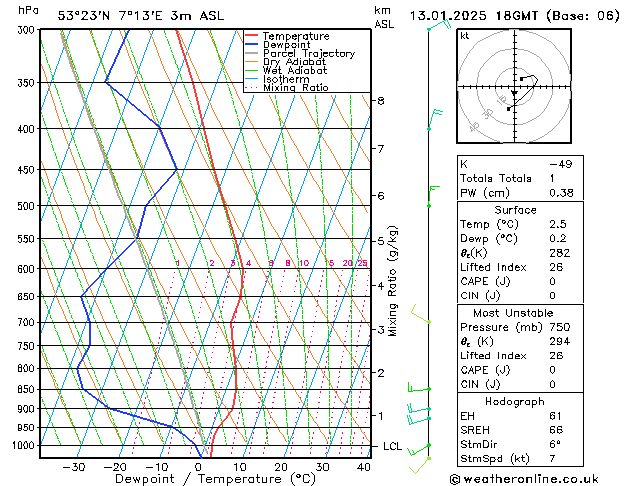Click the Surface section header

(x=515, y=210)
